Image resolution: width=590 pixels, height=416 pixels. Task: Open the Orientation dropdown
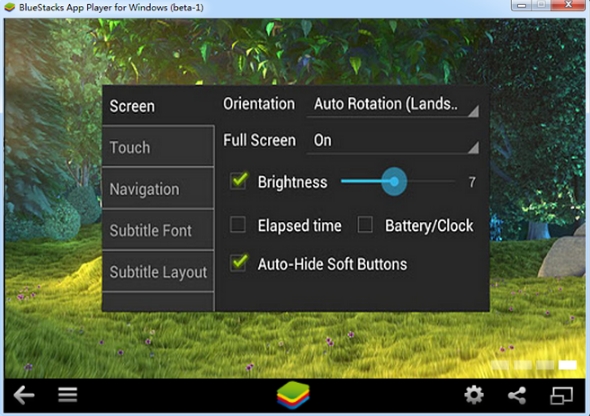point(392,105)
